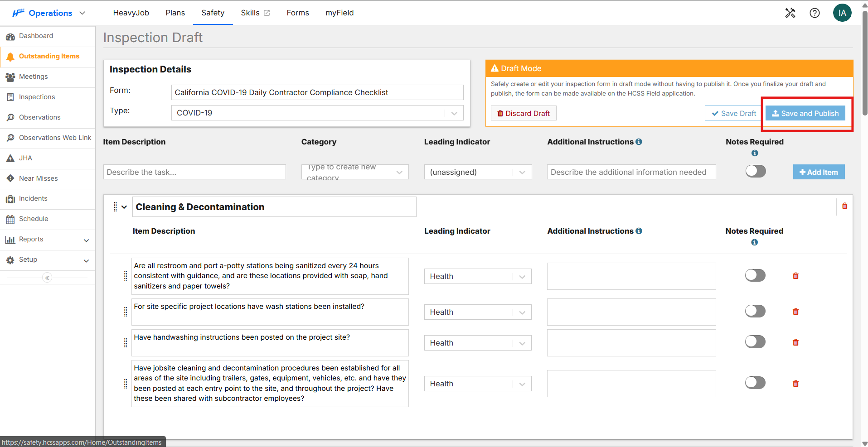Delete the jobsite cleaning procedures item row
The image size is (868, 447).
795,384
